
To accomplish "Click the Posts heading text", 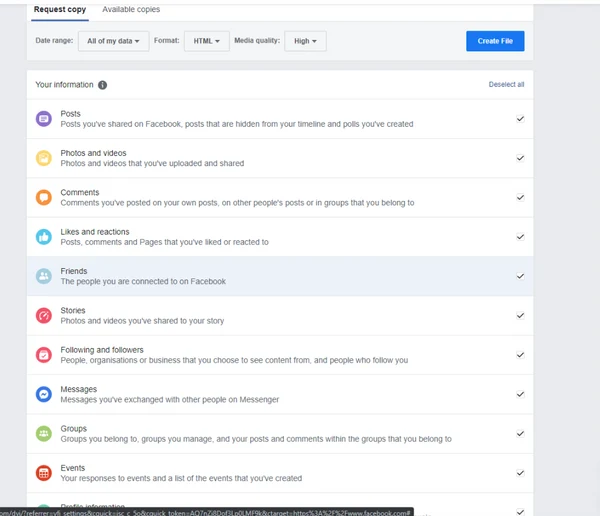I will 70,114.
